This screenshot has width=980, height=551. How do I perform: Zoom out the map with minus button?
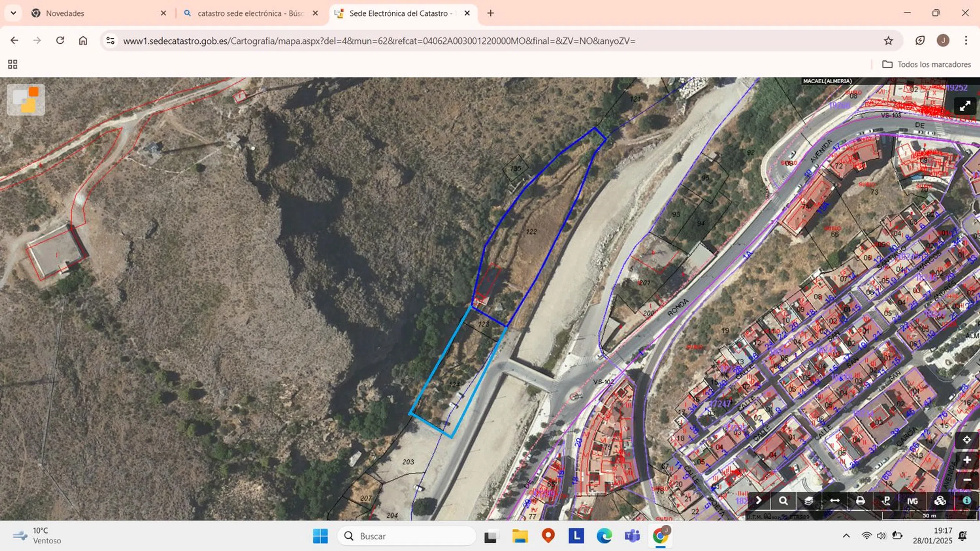tap(967, 479)
